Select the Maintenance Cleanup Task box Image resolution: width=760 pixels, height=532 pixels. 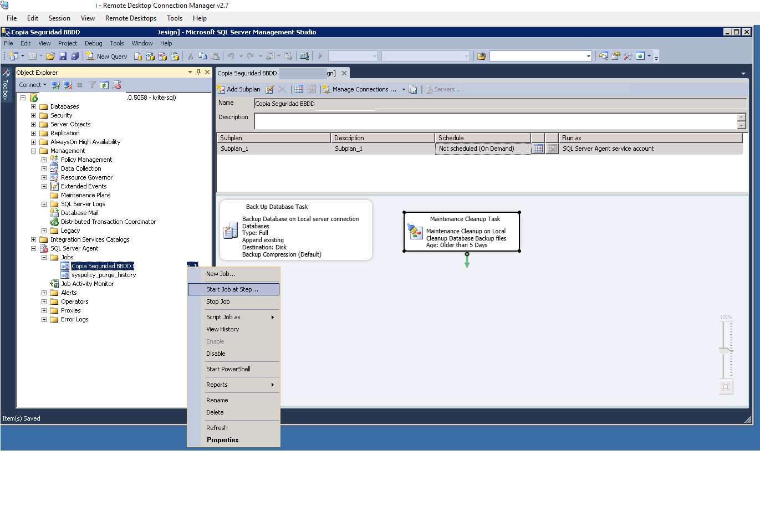pos(462,232)
